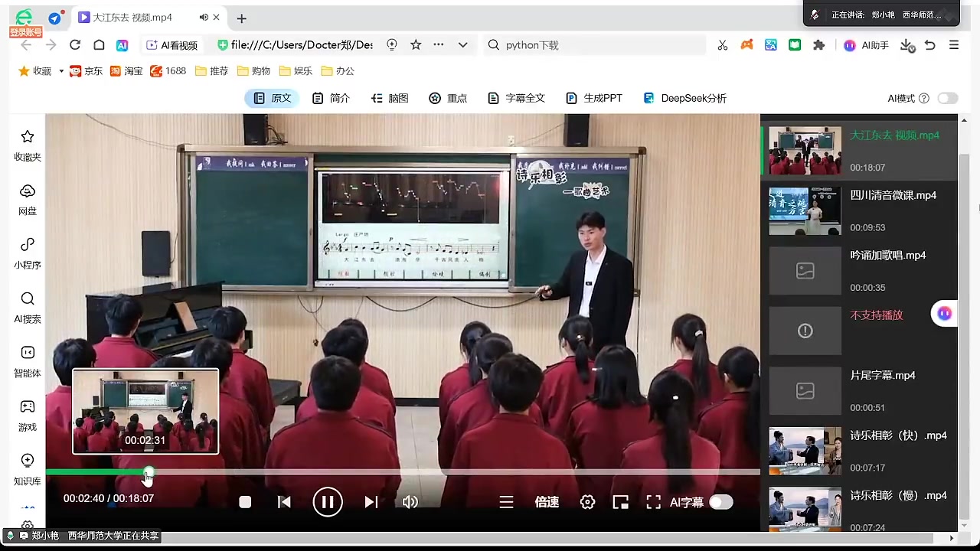
Task: Pause the playing video
Action: pyautogui.click(x=328, y=502)
